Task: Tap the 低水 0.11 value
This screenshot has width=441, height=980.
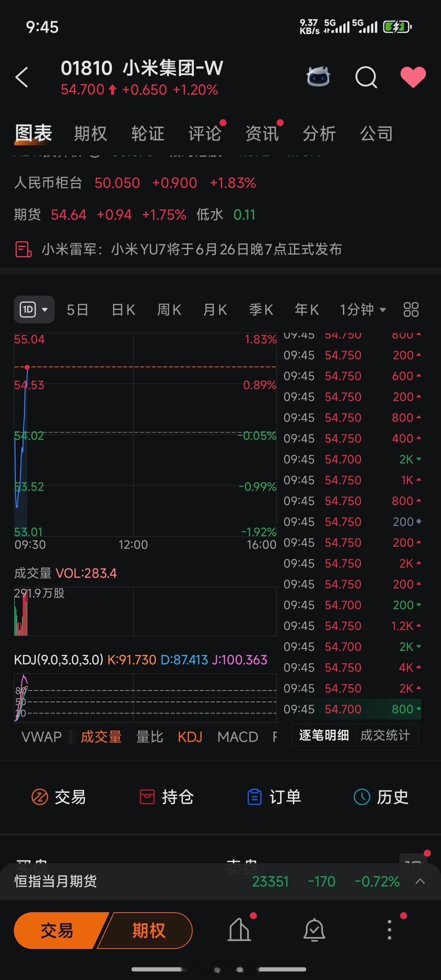Action: (x=226, y=214)
